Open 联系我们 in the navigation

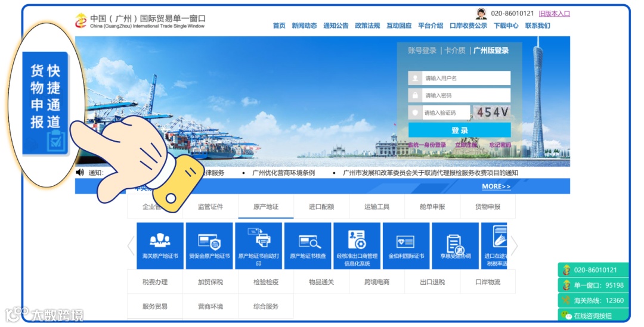pos(538,26)
